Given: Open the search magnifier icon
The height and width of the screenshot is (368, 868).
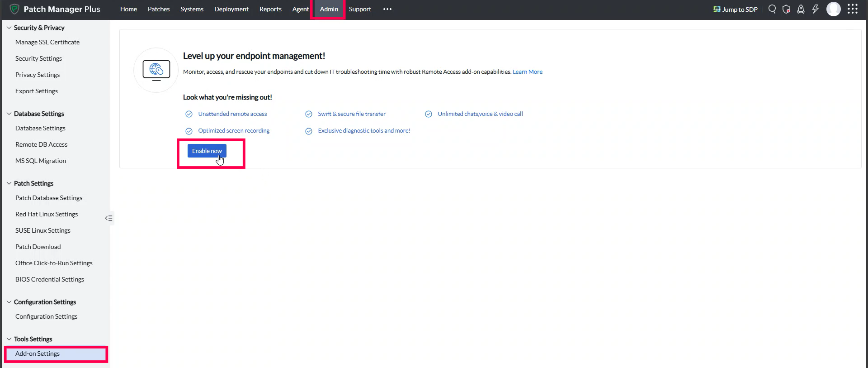Looking at the screenshot, I should (772, 9).
